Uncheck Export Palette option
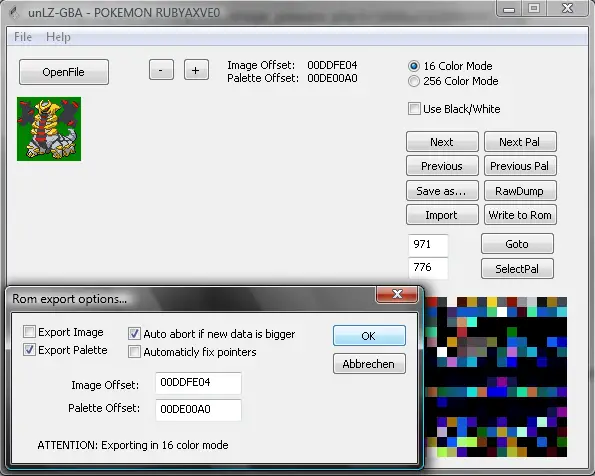Screen dimensions: 595x476 tap(29, 350)
